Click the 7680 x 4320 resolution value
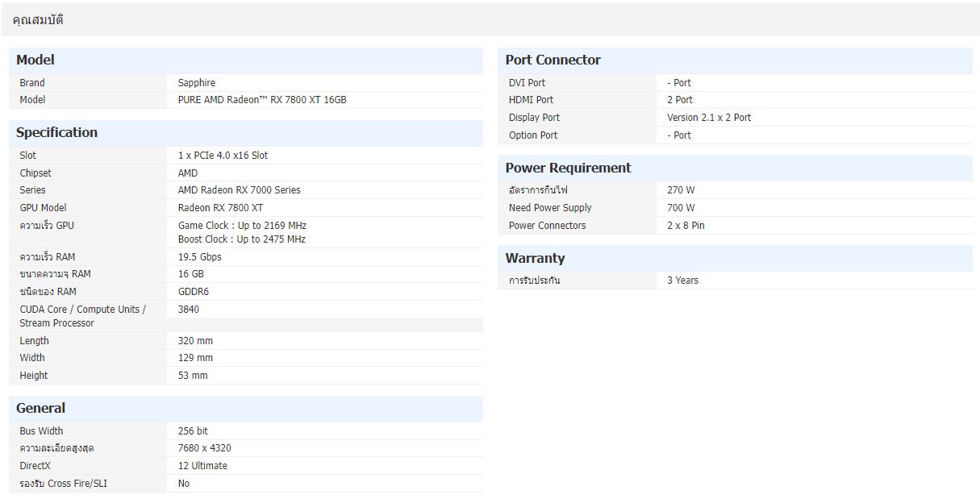 click(x=204, y=448)
